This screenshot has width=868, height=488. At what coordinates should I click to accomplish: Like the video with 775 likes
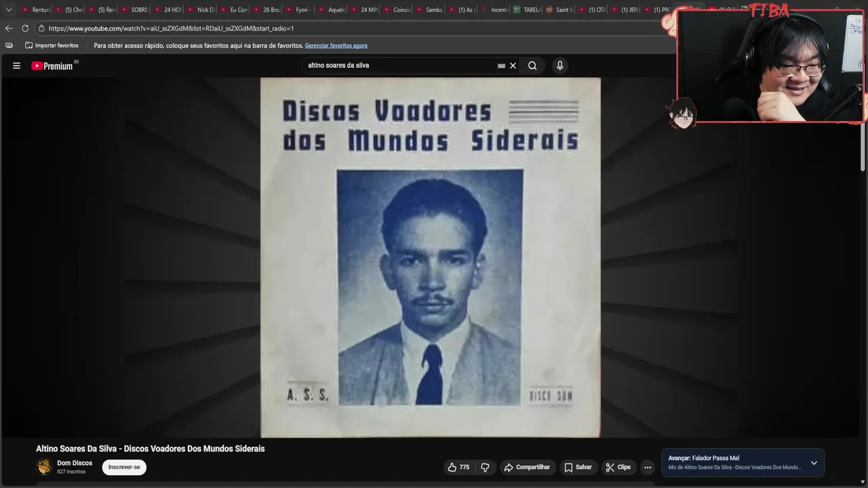(x=458, y=467)
